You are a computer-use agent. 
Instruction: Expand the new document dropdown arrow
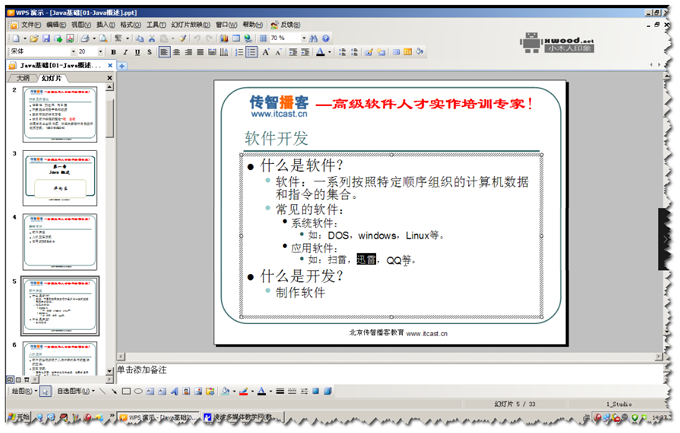[25, 39]
